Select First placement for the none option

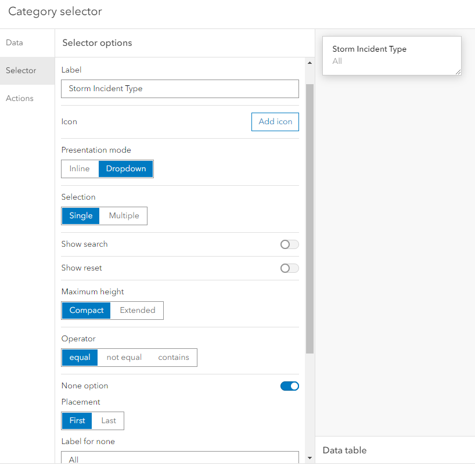click(76, 420)
